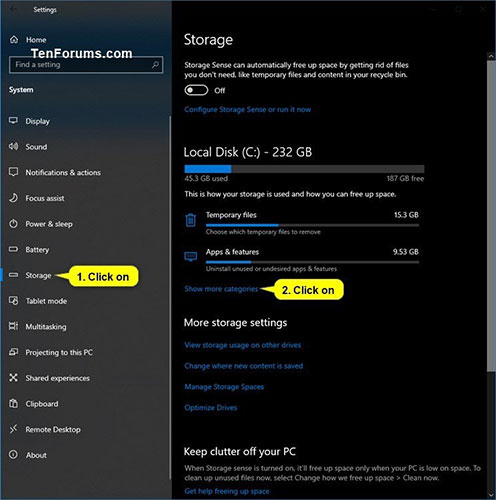Viewport: 496px width, 500px height.
Task: Click the Local Disk C usage bar
Action: tap(304, 169)
